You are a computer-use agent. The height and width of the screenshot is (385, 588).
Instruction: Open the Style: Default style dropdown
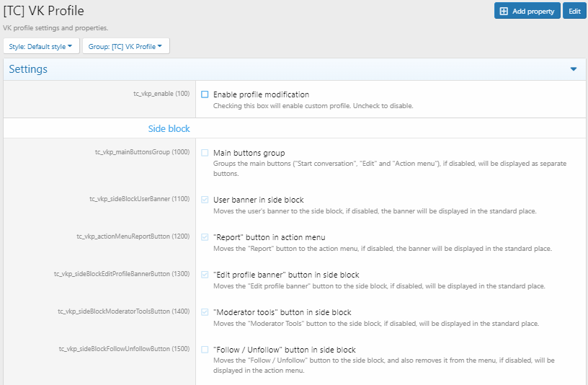tap(42, 46)
